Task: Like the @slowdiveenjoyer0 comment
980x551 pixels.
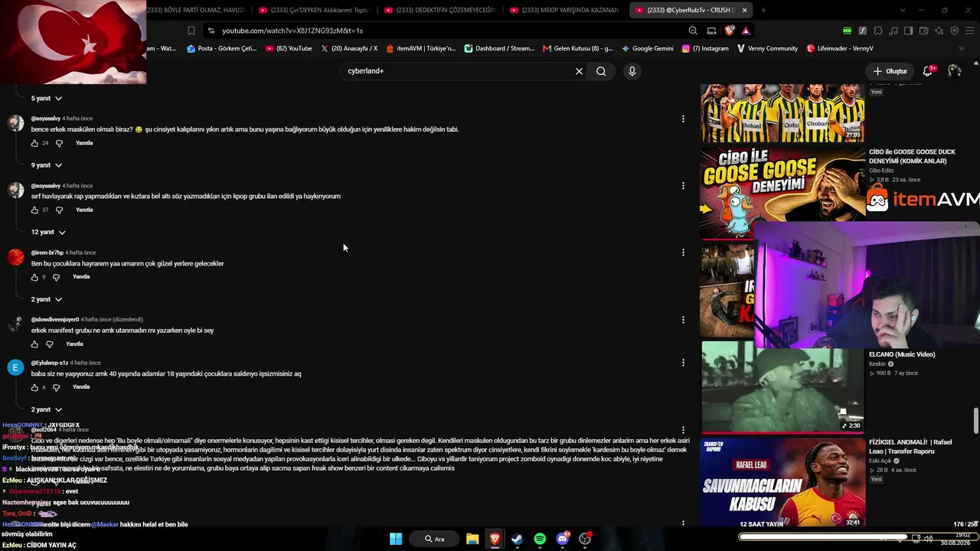Action: tap(34, 344)
